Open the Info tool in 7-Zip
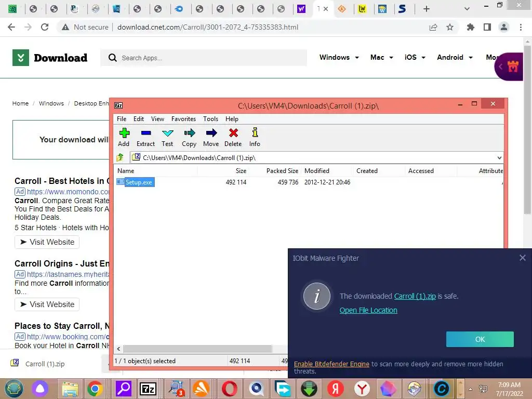532x399 pixels. pos(255,137)
